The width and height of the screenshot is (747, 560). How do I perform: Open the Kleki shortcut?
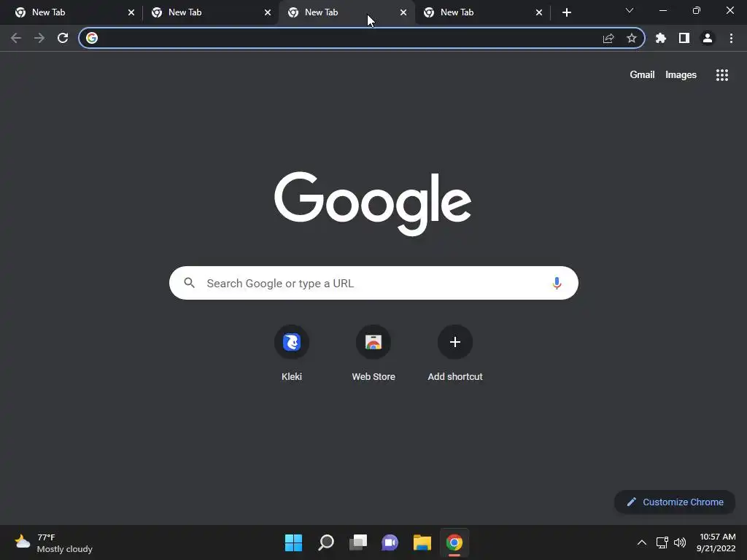coord(292,354)
